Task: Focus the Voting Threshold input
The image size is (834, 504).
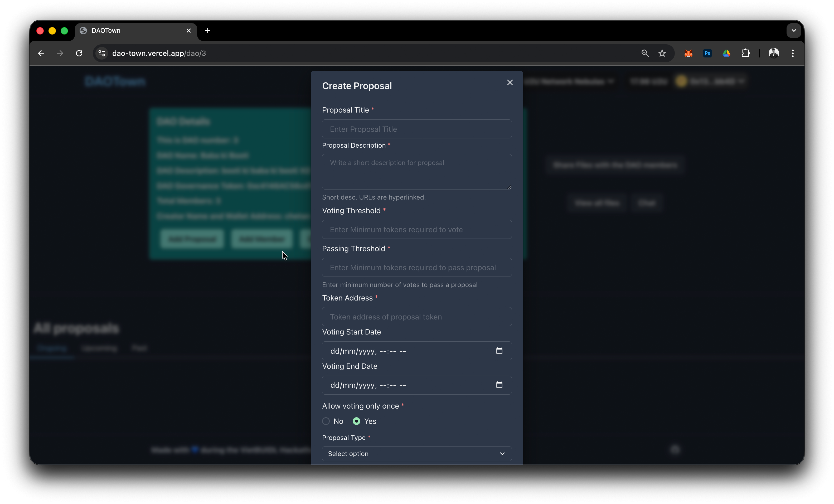Action: point(417,230)
